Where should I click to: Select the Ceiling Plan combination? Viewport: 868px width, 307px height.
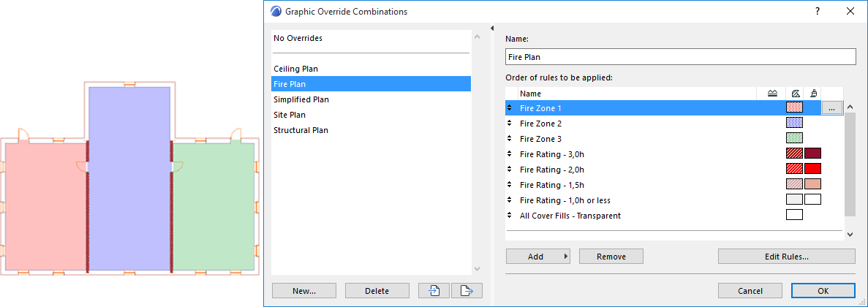[x=295, y=69]
